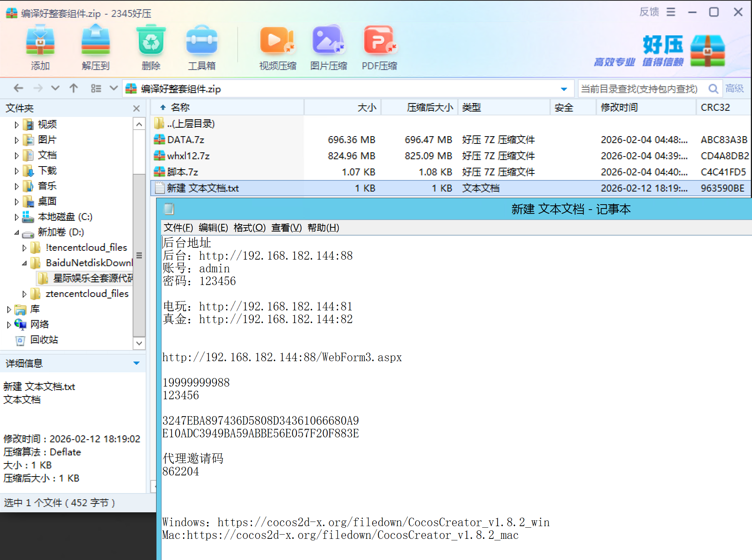
Task: Open the 图片压缩 image compression tool
Action: 329,47
